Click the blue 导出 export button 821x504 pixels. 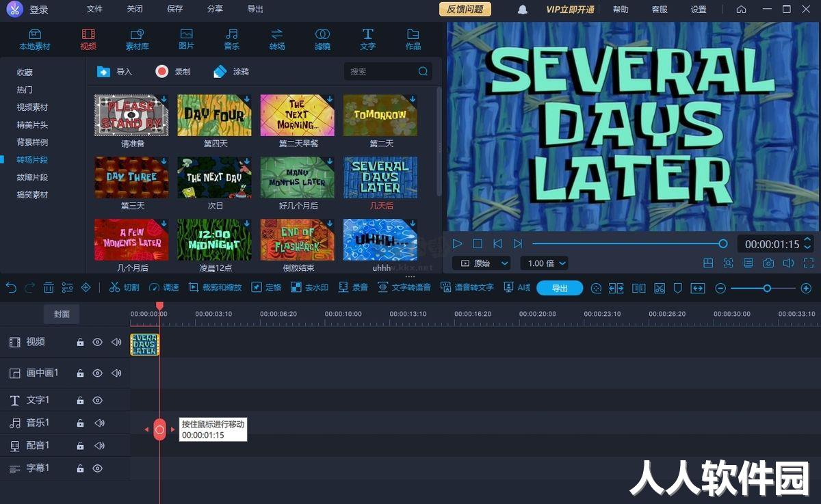pyautogui.click(x=560, y=288)
